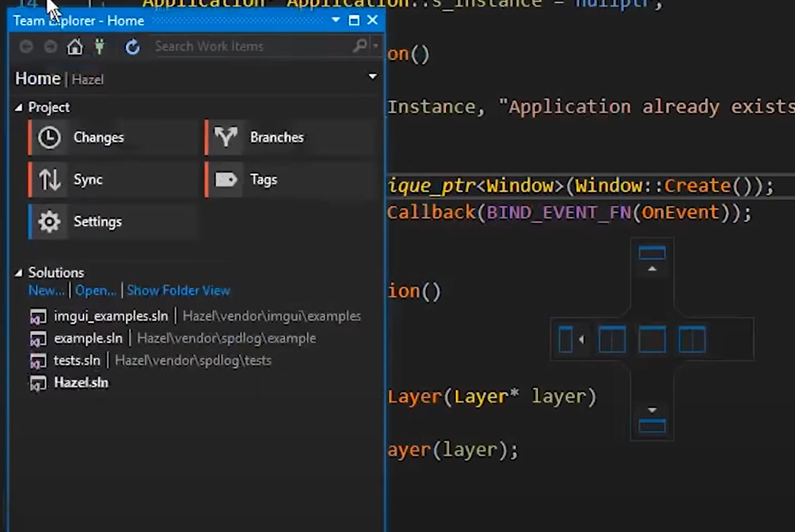Viewport: 795px width, 532px height.
Task: Click Hazel\vendor\imgui\examples path text
Action: click(272, 316)
